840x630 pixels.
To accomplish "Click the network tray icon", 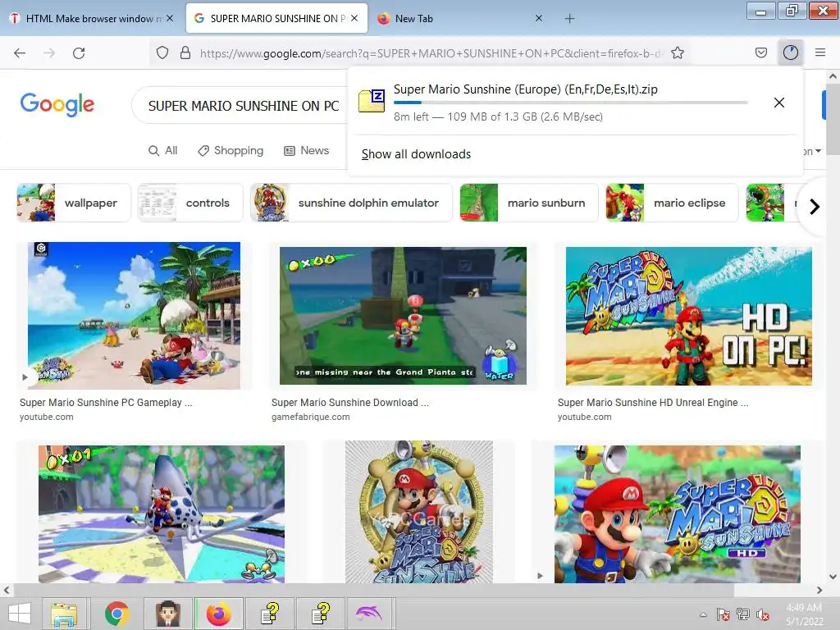I will pyautogui.click(x=743, y=614).
